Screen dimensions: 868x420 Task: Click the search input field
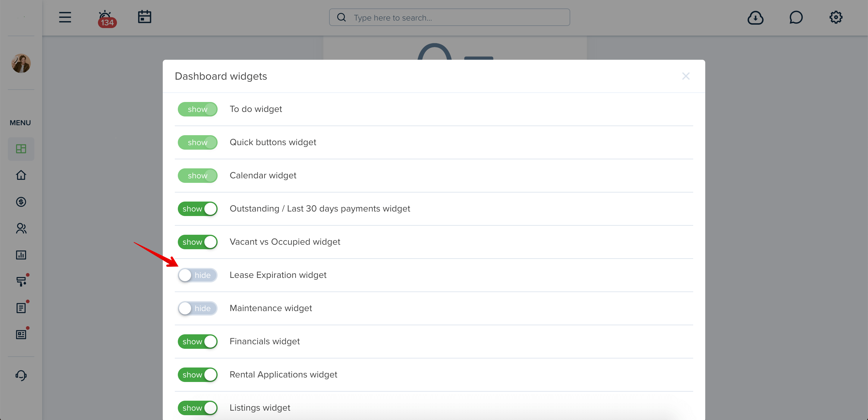(x=449, y=17)
